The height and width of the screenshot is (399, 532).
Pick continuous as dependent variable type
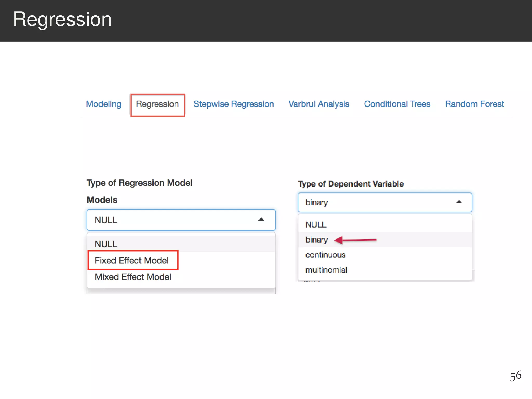pos(325,255)
